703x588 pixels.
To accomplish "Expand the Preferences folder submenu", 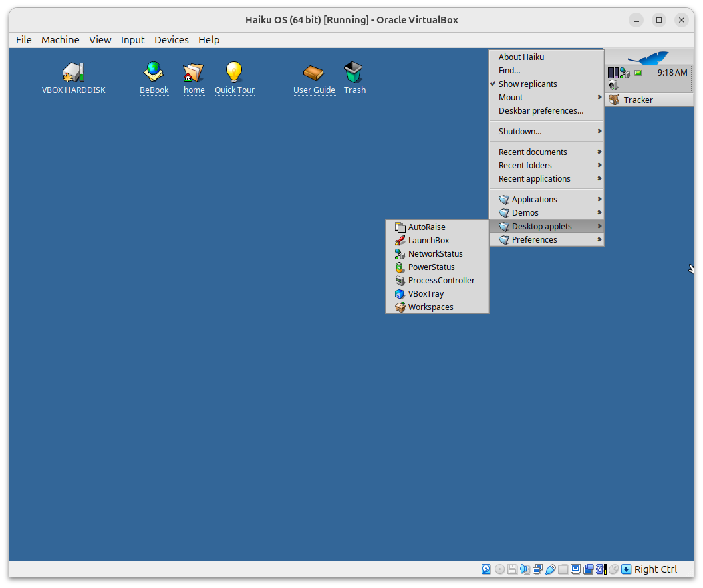I will coord(547,240).
